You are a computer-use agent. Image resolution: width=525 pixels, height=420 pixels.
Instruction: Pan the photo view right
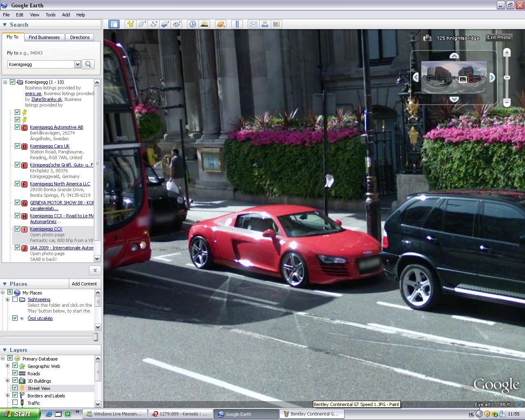[492, 77]
